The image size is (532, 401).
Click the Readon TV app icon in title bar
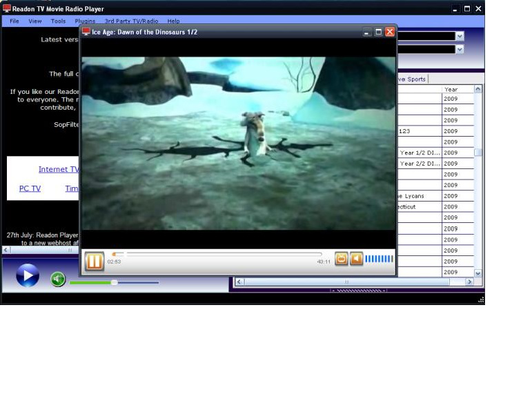[x=7, y=9]
